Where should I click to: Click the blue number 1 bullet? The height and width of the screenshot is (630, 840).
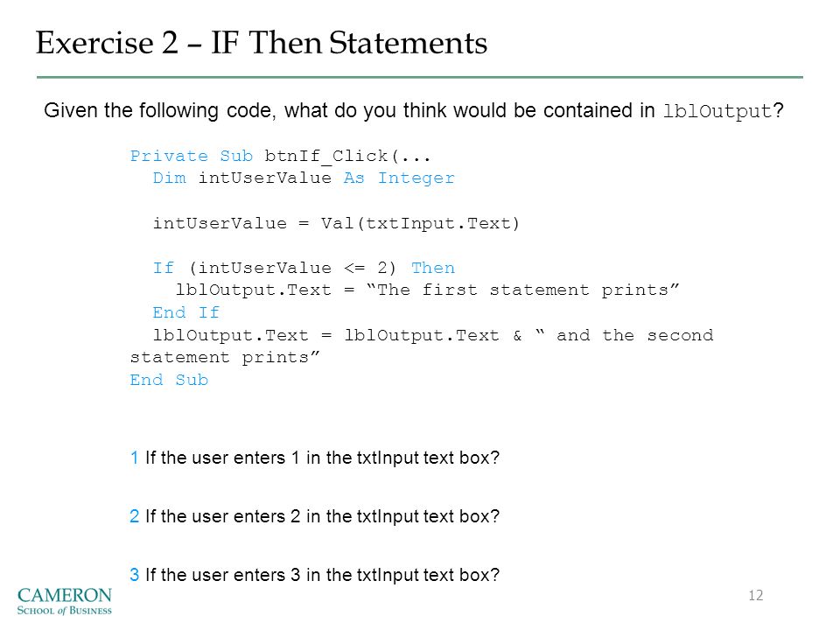[135, 458]
